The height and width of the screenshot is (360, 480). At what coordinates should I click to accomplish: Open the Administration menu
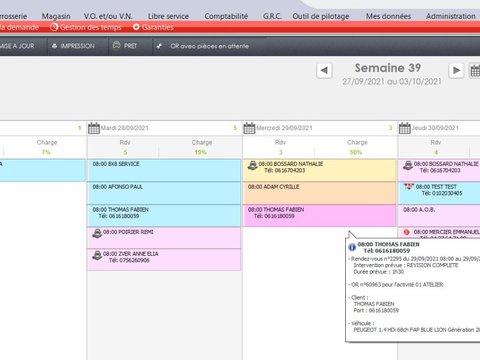(x=451, y=16)
